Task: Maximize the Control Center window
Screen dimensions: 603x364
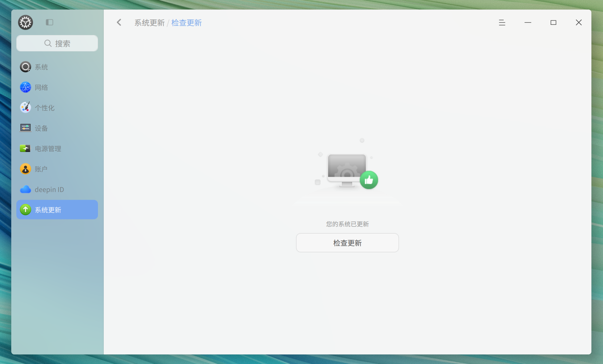Action: pyautogui.click(x=553, y=22)
